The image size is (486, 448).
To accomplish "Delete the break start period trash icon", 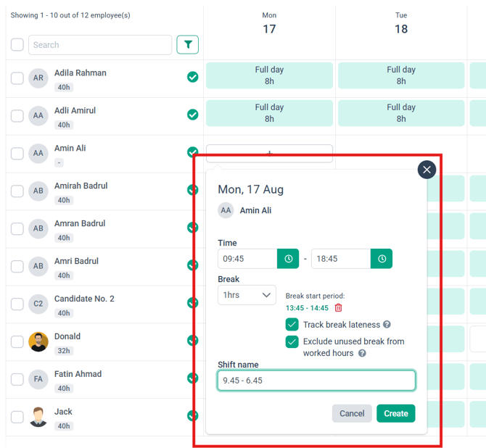I will click(x=338, y=307).
